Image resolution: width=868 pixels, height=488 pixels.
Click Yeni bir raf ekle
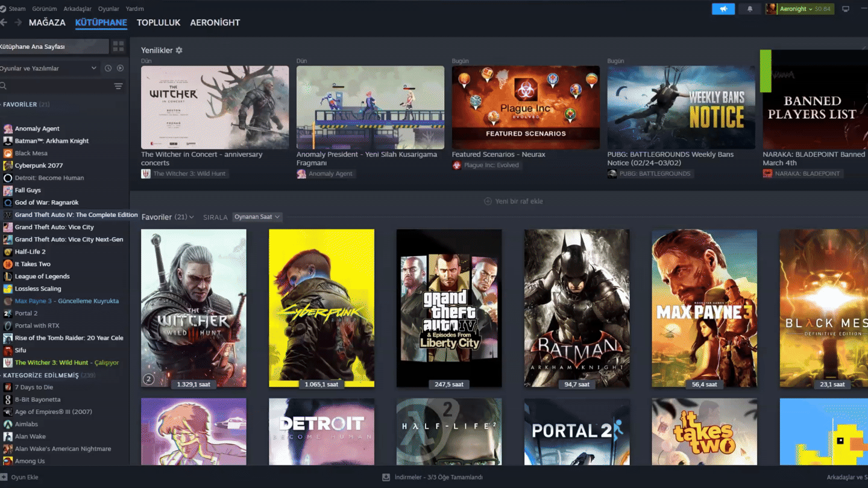tap(514, 201)
